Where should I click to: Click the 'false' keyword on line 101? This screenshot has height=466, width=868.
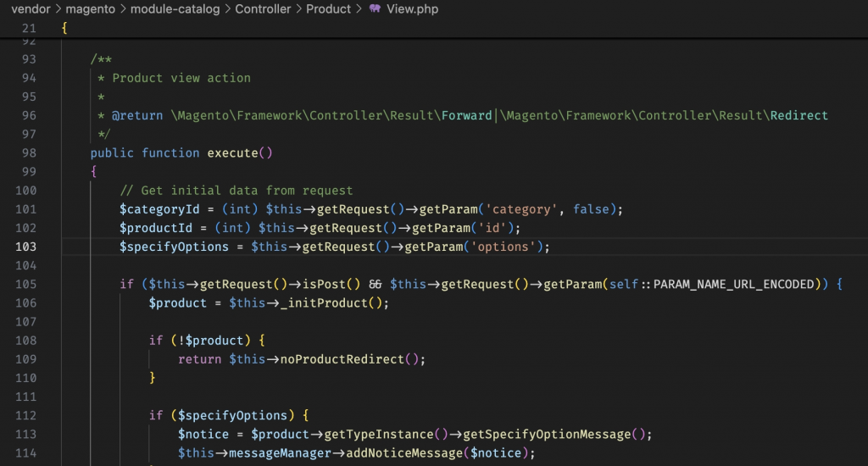(591, 209)
